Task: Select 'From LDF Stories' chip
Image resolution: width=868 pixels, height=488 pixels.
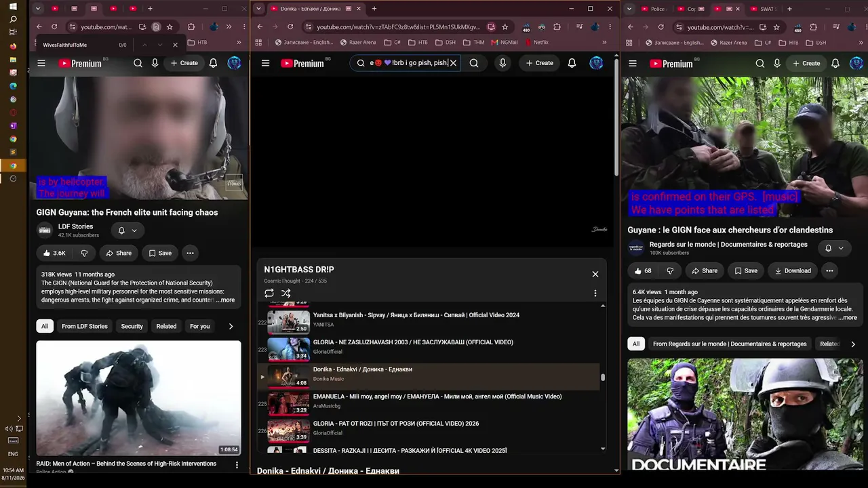Action: pos(85,326)
